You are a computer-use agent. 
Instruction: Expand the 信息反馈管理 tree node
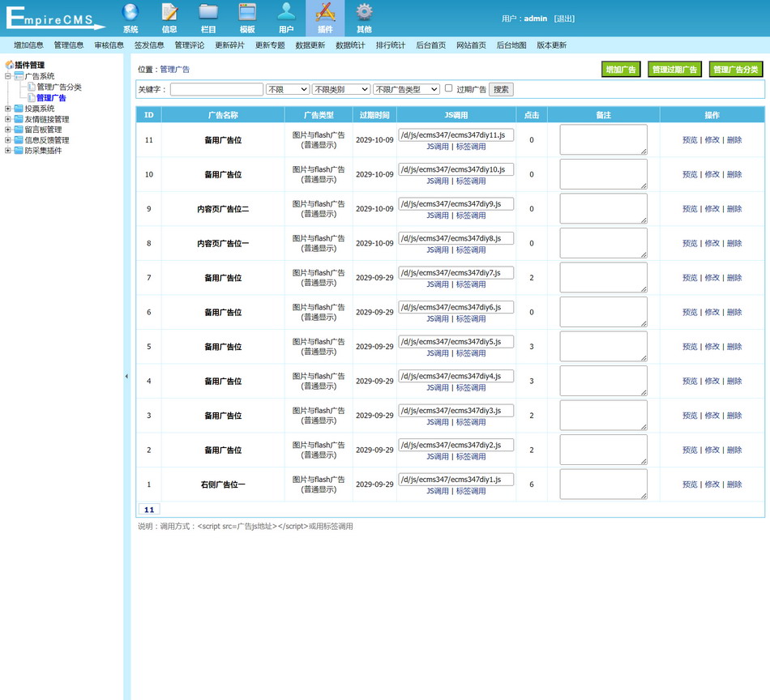8,140
